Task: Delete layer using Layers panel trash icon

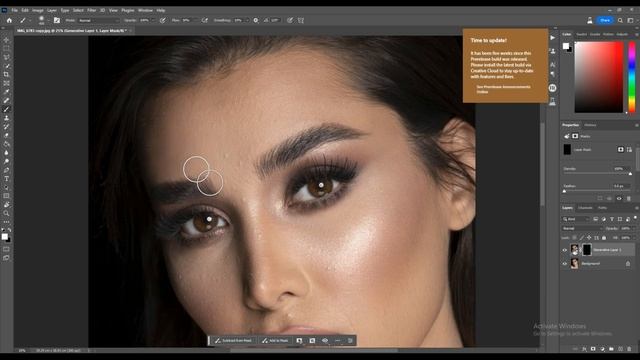Action: tap(629, 349)
